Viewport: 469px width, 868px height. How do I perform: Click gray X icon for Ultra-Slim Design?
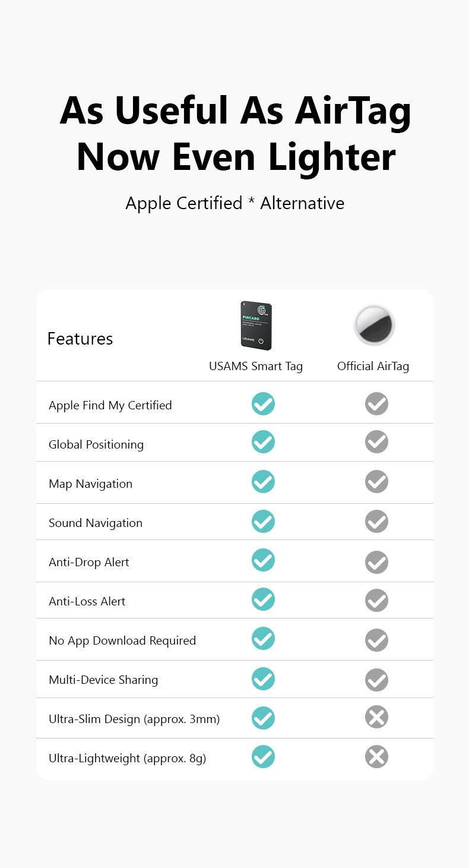click(x=376, y=718)
